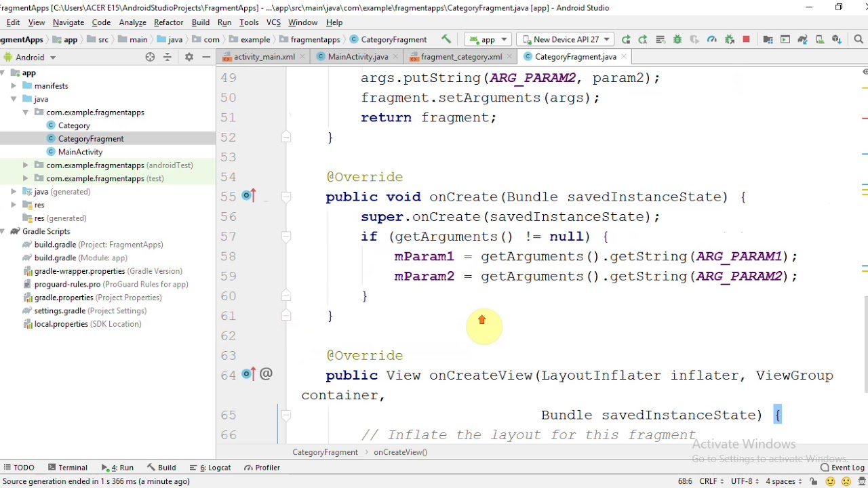
Task: Click the override gutter icon on line 64
Action: pos(248,375)
